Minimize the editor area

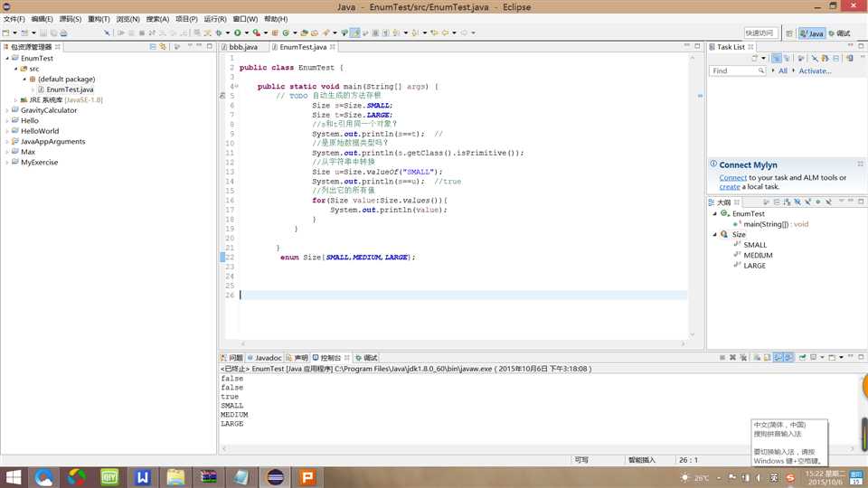click(x=687, y=46)
